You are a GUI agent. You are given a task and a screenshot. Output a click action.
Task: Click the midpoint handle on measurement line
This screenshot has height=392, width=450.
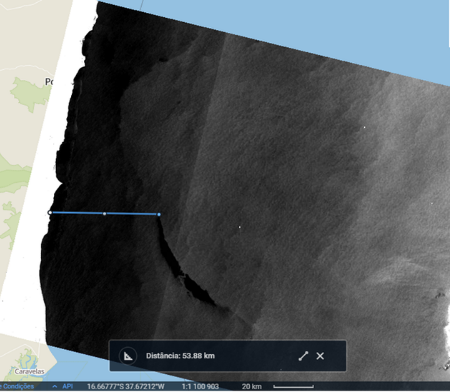(x=105, y=213)
